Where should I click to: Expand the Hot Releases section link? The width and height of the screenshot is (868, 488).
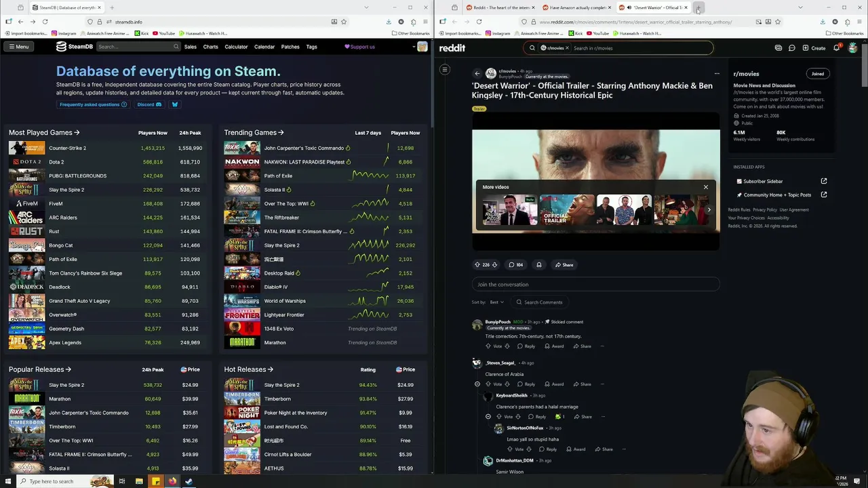click(248, 369)
